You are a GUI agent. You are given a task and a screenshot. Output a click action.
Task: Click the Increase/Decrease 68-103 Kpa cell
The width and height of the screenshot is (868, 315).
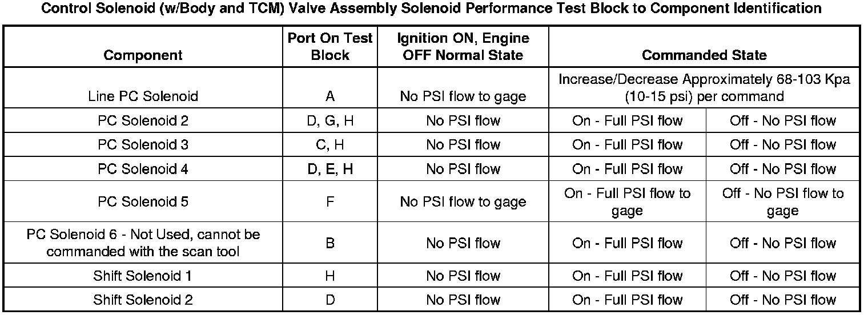point(704,88)
